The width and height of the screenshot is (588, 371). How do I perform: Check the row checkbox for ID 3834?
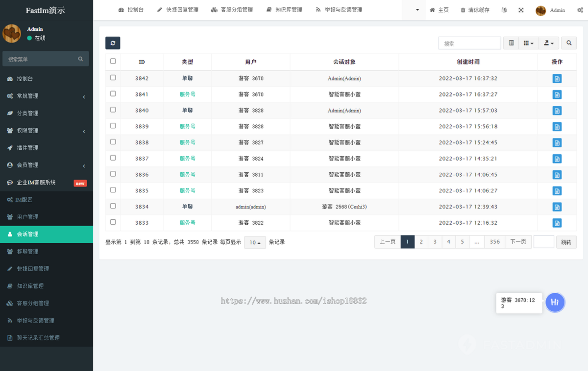click(x=113, y=207)
